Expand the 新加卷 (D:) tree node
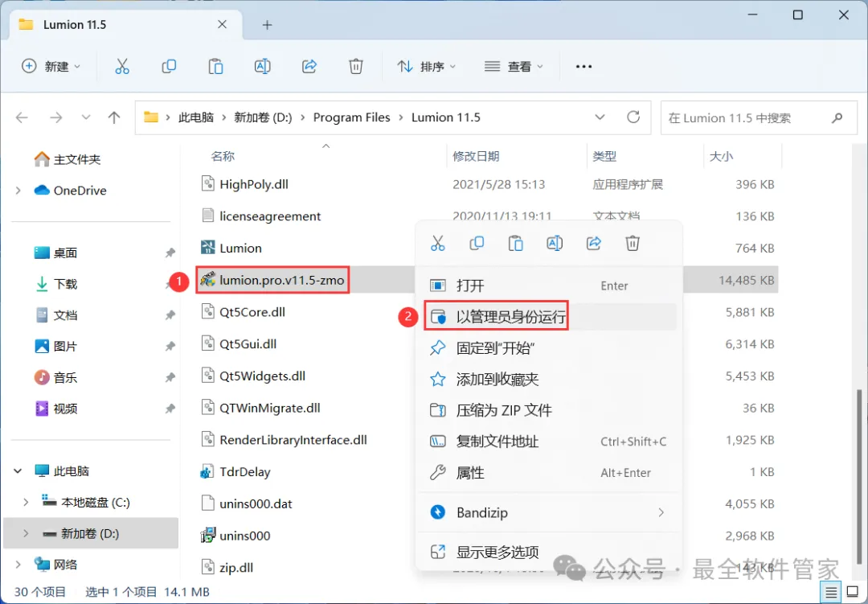The height and width of the screenshot is (604, 868). click(x=26, y=533)
